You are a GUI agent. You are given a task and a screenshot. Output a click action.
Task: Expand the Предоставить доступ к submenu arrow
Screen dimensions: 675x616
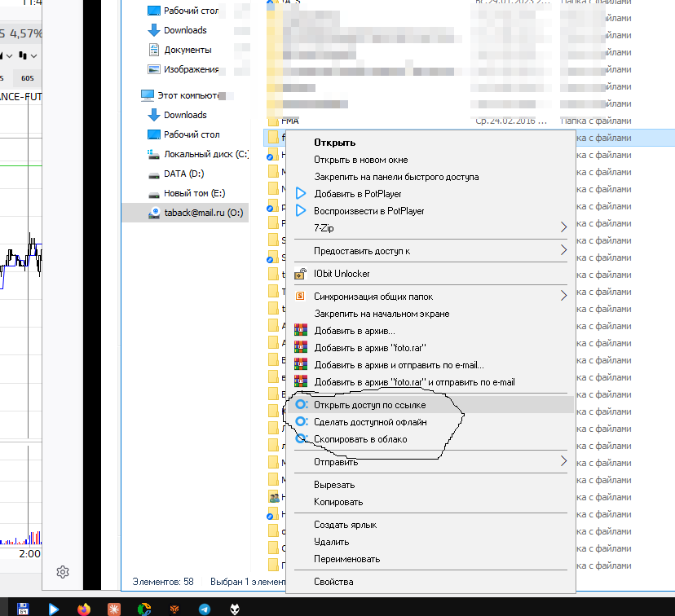[563, 250]
